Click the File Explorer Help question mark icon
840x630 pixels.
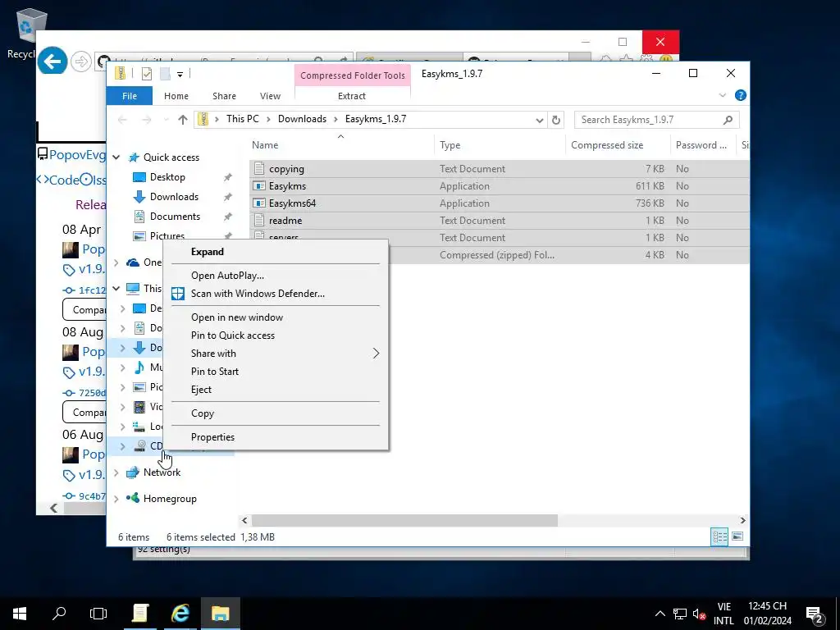click(741, 95)
